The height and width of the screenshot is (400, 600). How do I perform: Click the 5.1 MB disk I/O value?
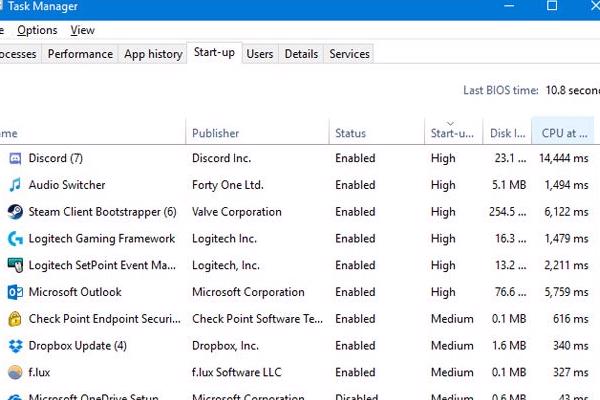point(509,185)
